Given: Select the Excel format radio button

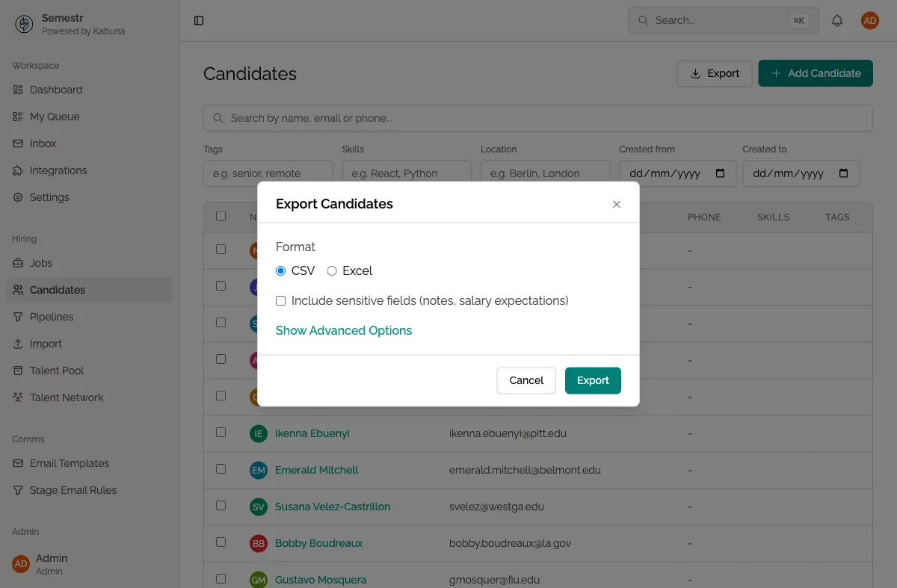Looking at the screenshot, I should (332, 270).
